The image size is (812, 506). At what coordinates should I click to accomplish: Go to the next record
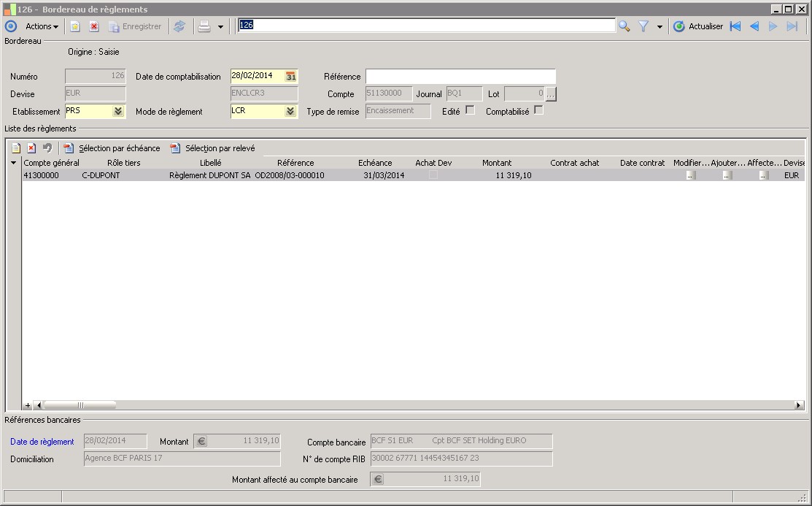[773, 26]
